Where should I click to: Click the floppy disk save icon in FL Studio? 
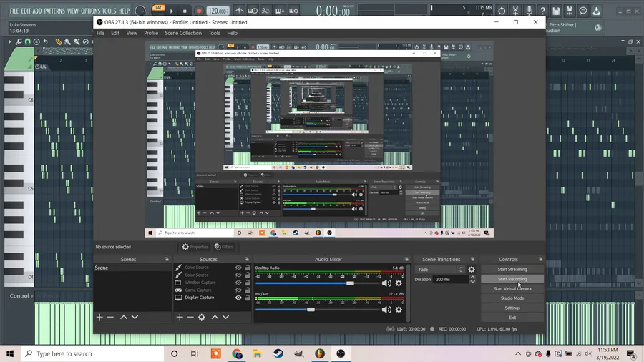(556, 11)
